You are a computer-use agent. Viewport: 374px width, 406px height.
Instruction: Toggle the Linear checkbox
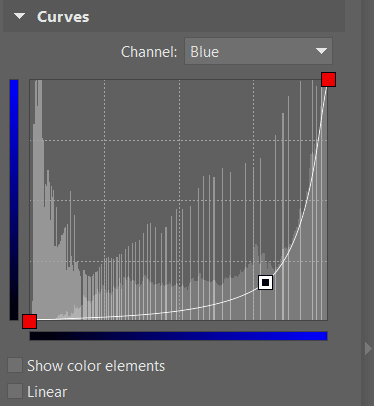[15, 391]
